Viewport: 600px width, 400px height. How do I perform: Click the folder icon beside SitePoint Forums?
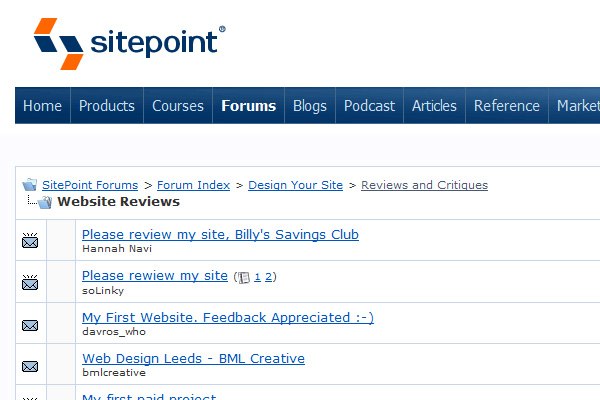[x=29, y=184]
